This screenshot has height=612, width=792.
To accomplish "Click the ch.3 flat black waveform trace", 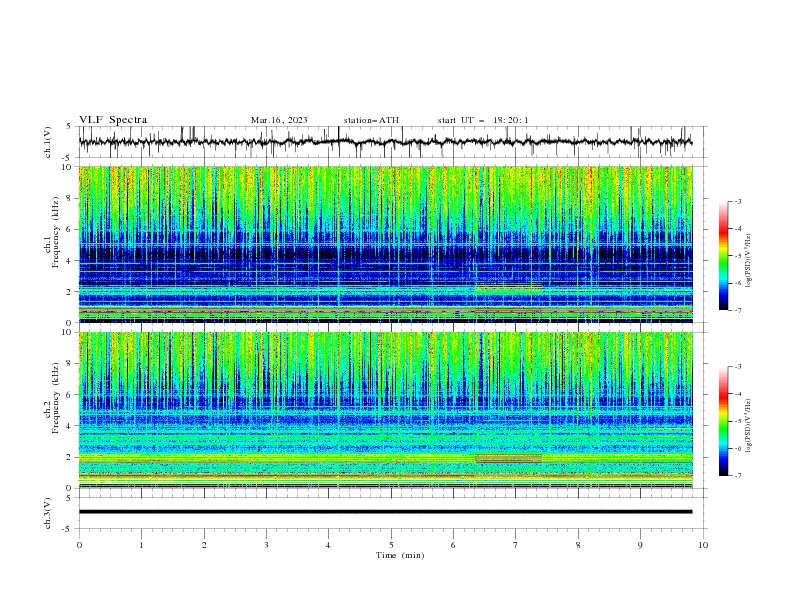I will [x=385, y=512].
